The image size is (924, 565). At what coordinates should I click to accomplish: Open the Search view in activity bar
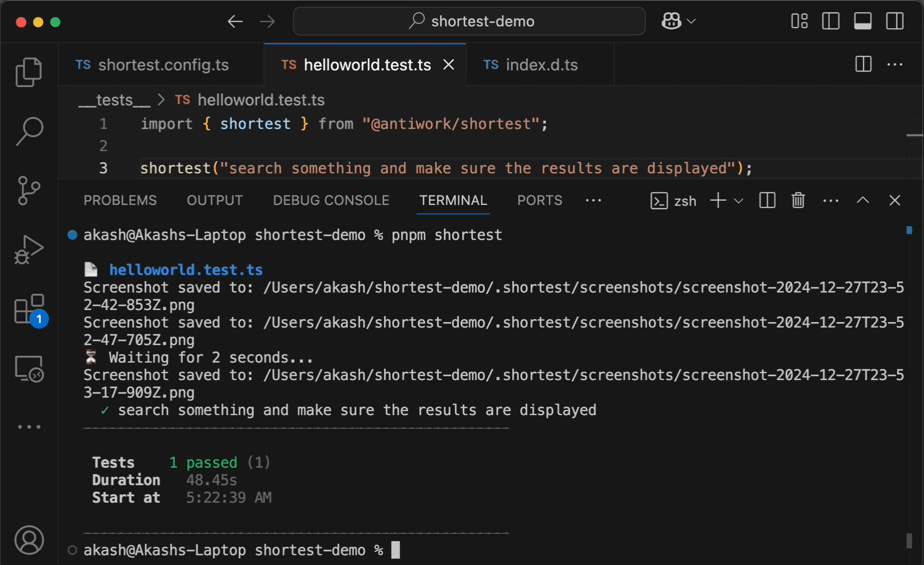29,131
